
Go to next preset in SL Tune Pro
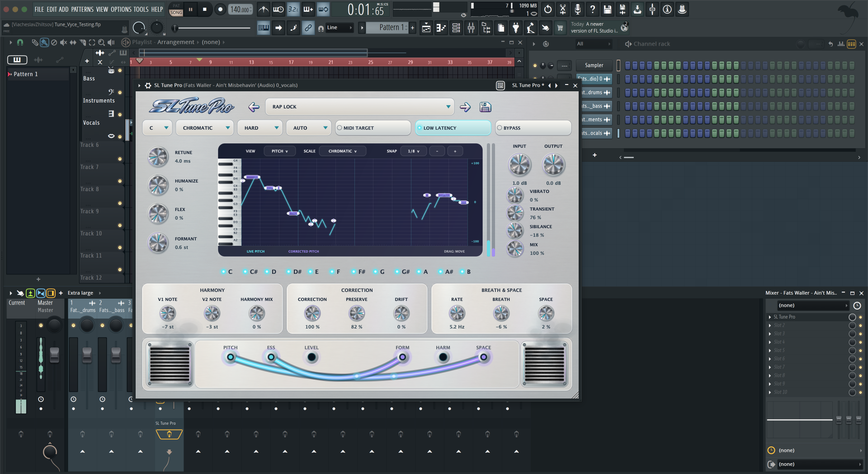(465, 107)
